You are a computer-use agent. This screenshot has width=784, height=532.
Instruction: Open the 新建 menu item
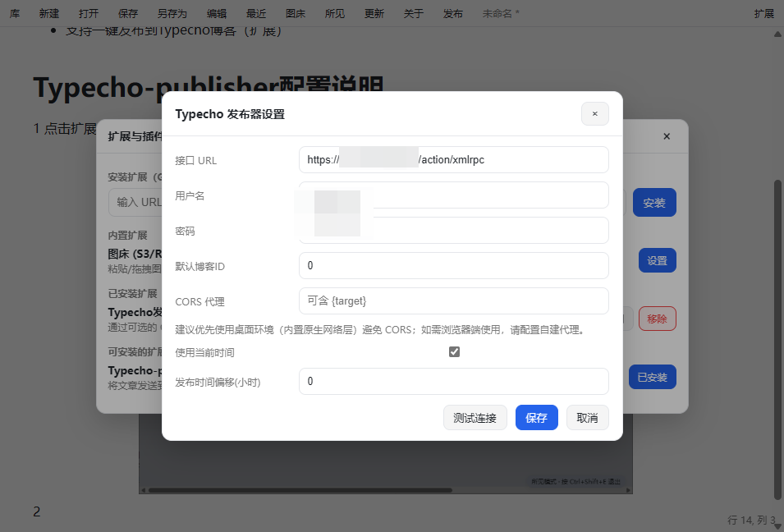click(49, 14)
